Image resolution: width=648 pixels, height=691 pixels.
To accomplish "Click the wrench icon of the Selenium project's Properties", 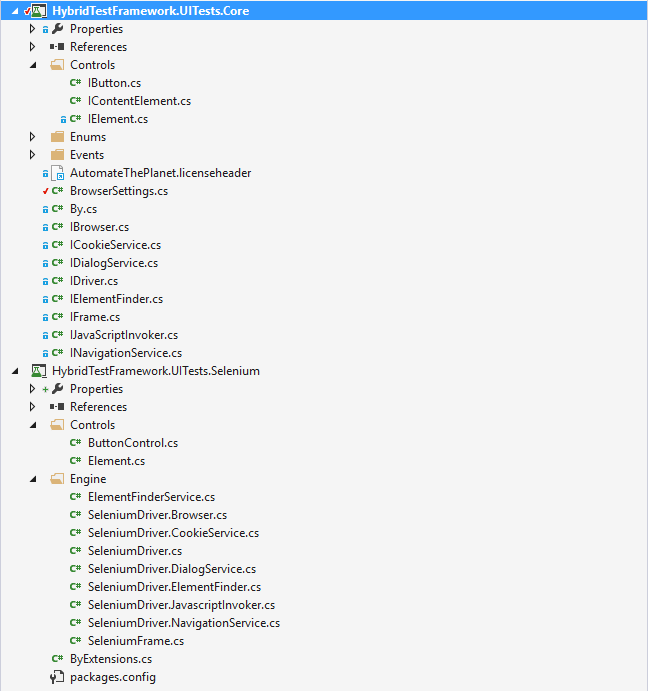I will [x=57, y=389].
